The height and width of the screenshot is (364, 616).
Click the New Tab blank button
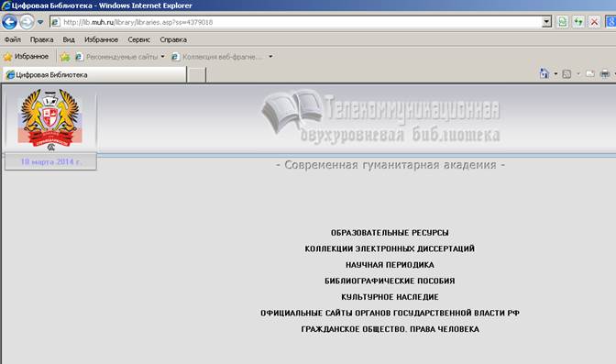click(196, 74)
